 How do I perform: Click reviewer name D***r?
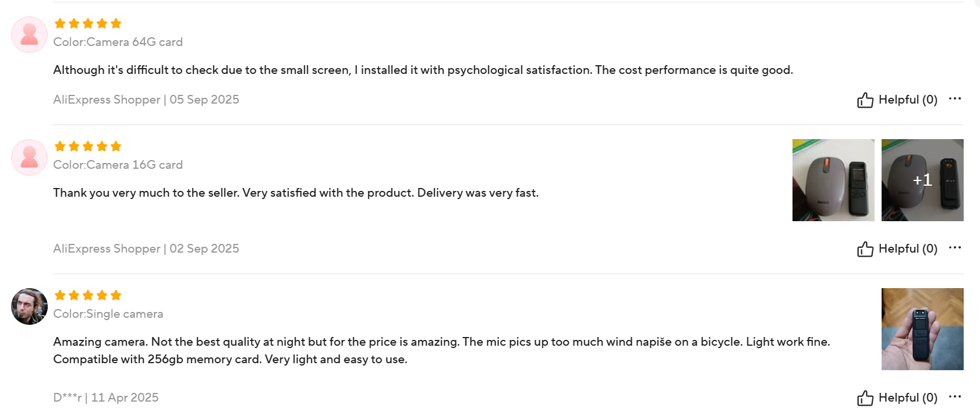(68, 398)
